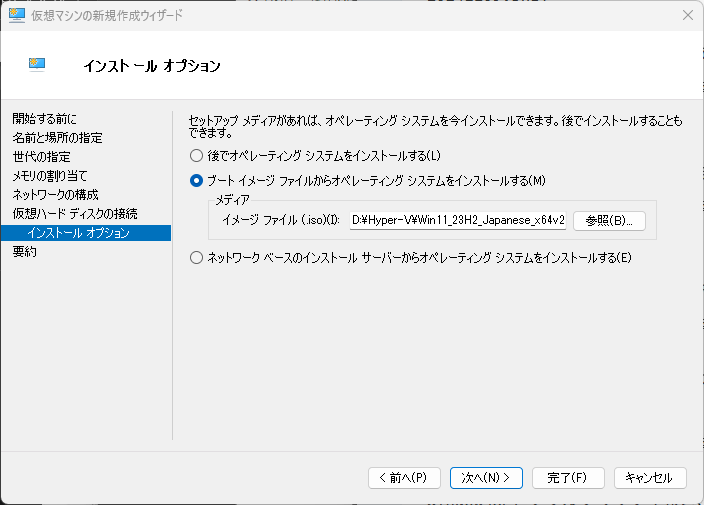Open the 要約 summary step
This screenshot has width=704, height=505.
24,252
